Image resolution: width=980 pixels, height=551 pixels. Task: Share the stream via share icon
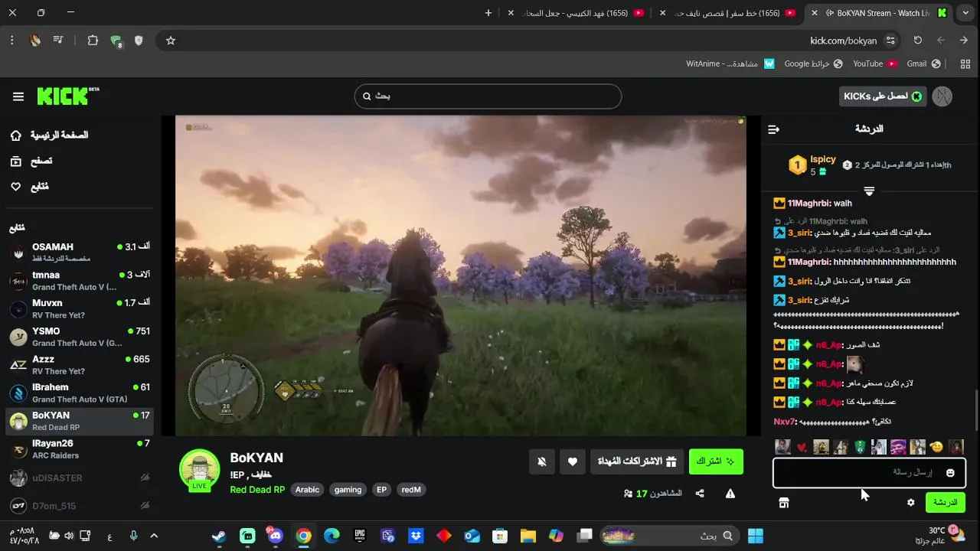tap(700, 494)
